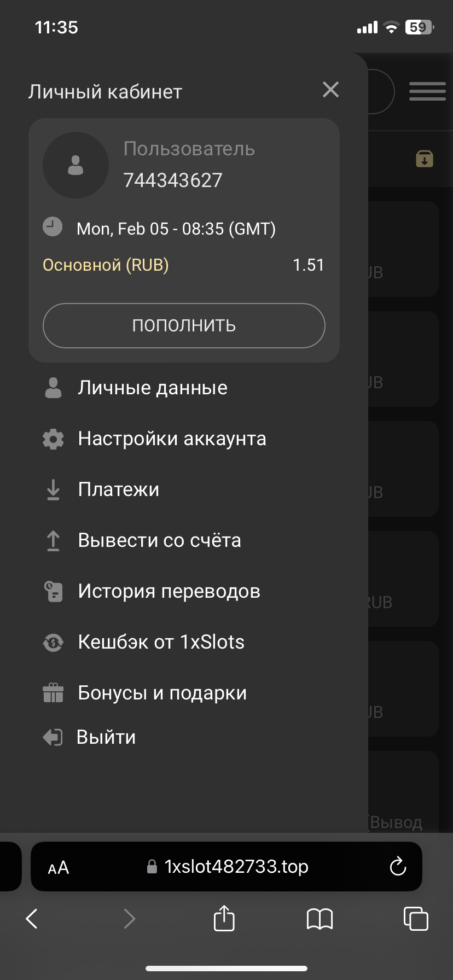Tap the user avatar icon
The height and width of the screenshot is (980, 453).
tap(75, 165)
